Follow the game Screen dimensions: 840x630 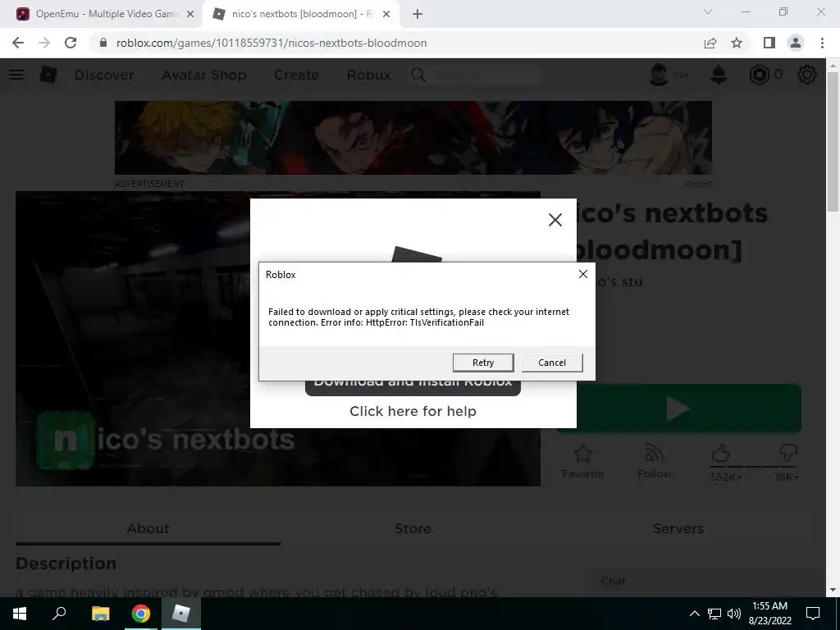[654, 454]
